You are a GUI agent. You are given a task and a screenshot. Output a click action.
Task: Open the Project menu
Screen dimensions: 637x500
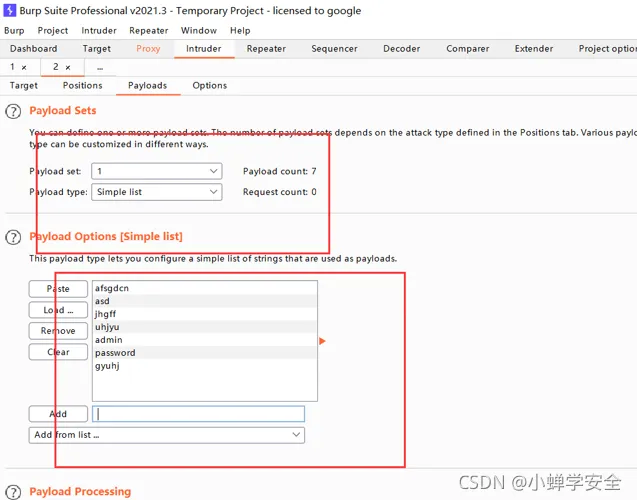pos(52,30)
